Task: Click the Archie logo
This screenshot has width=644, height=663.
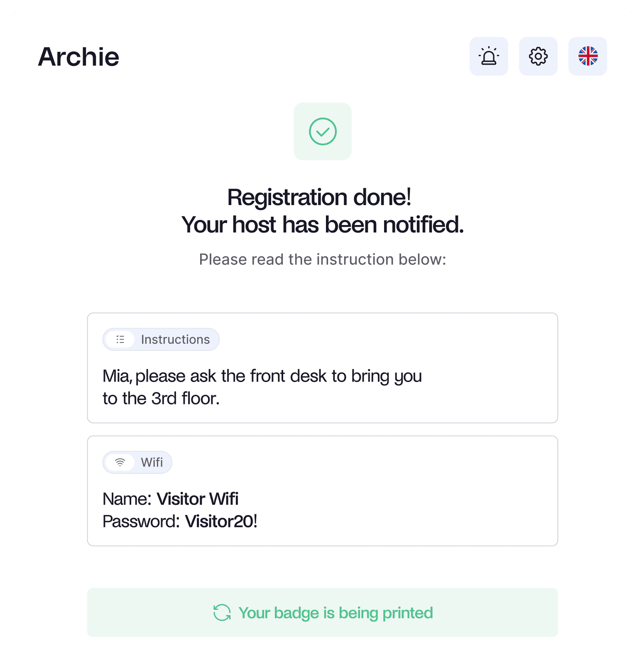Action: (78, 56)
